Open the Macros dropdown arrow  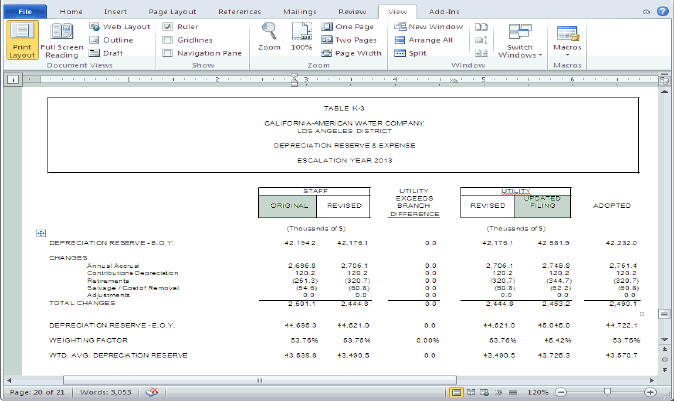coord(568,55)
